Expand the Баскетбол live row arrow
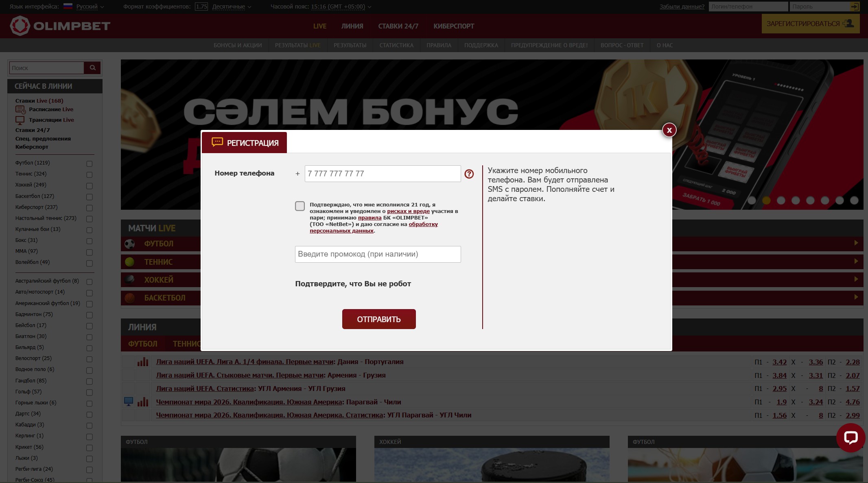 tap(856, 297)
